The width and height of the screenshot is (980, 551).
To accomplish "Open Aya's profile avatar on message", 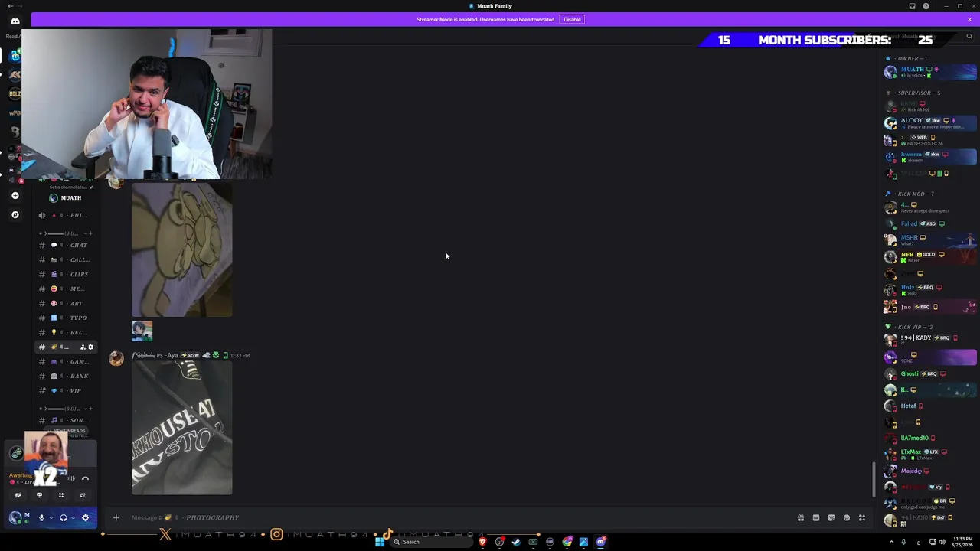I will (x=116, y=358).
